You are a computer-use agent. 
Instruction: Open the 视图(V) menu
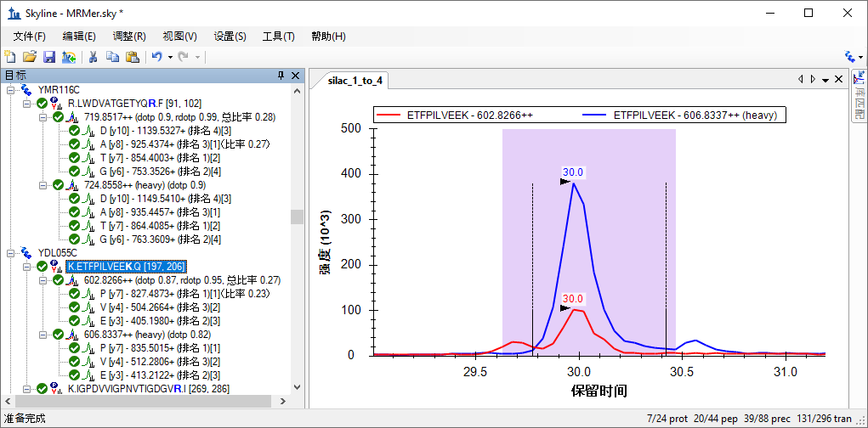coord(180,37)
